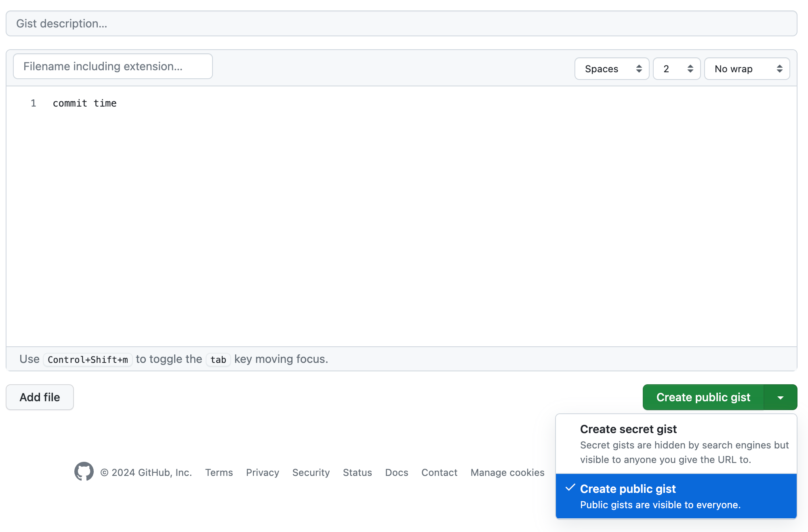
Task: Choose the checked Create public gist option
Action: tap(676, 496)
